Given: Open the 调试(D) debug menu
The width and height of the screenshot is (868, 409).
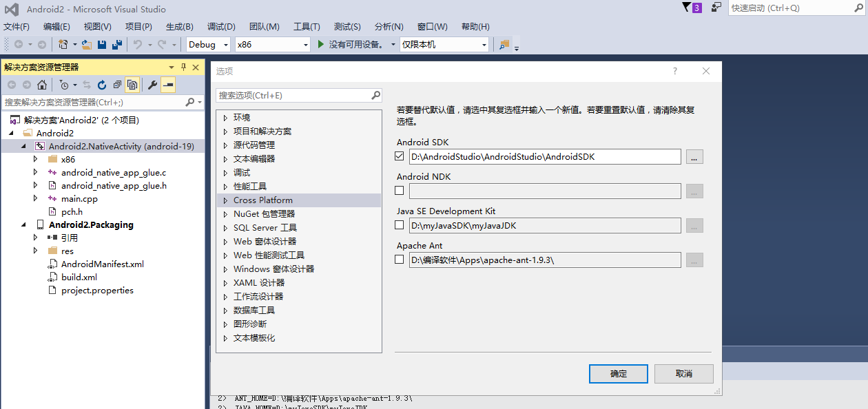Looking at the screenshot, I should [221, 27].
